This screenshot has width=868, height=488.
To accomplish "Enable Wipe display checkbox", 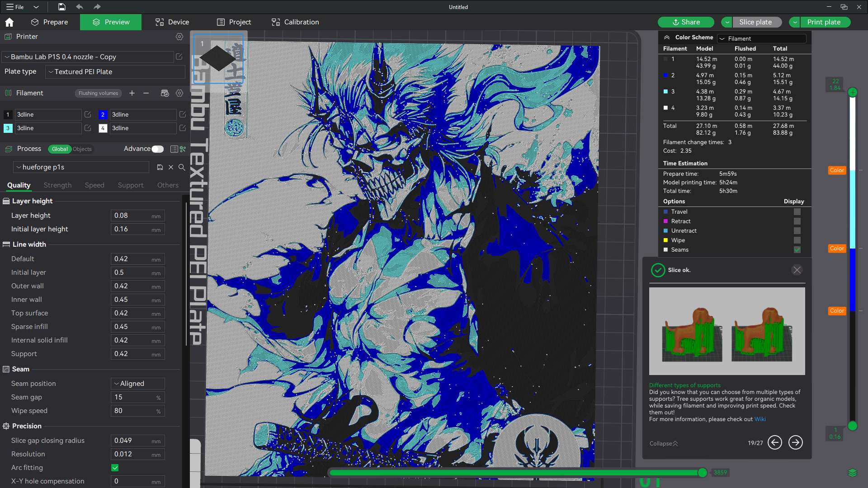I will tap(797, 240).
